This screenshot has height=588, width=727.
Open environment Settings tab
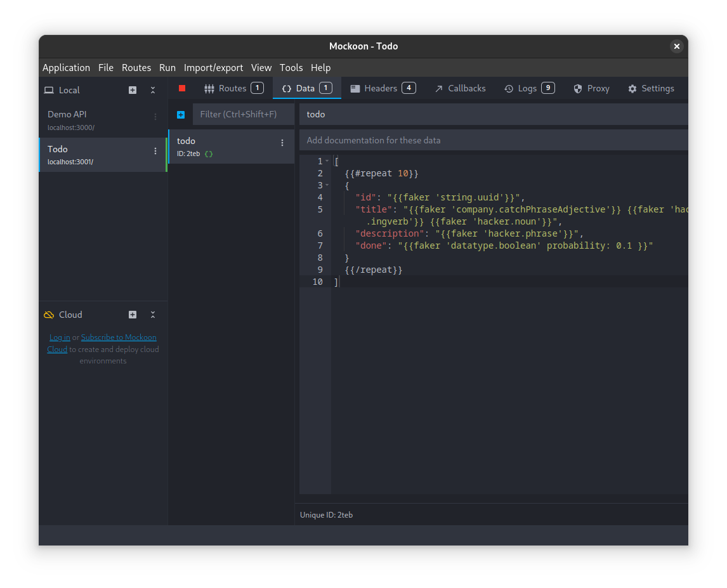tap(651, 88)
